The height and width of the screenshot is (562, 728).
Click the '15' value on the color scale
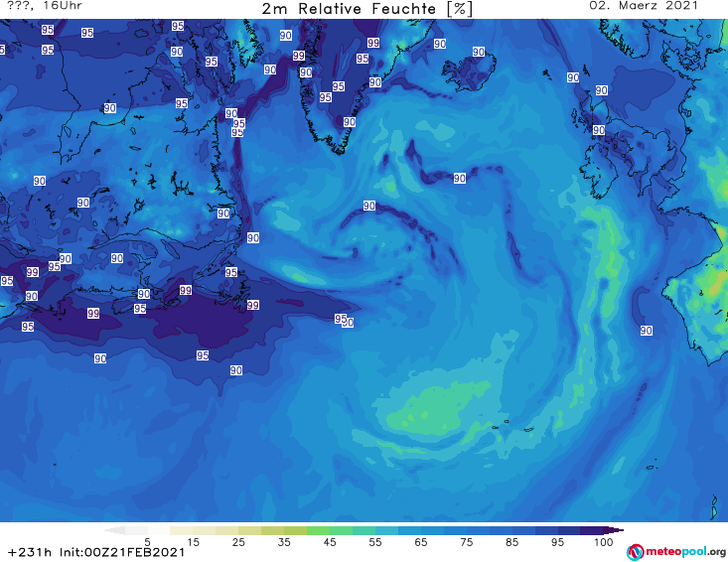click(x=193, y=542)
